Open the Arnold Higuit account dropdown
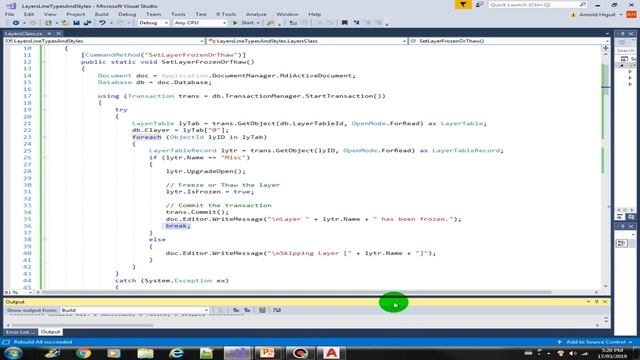 [x=621, y=15]
